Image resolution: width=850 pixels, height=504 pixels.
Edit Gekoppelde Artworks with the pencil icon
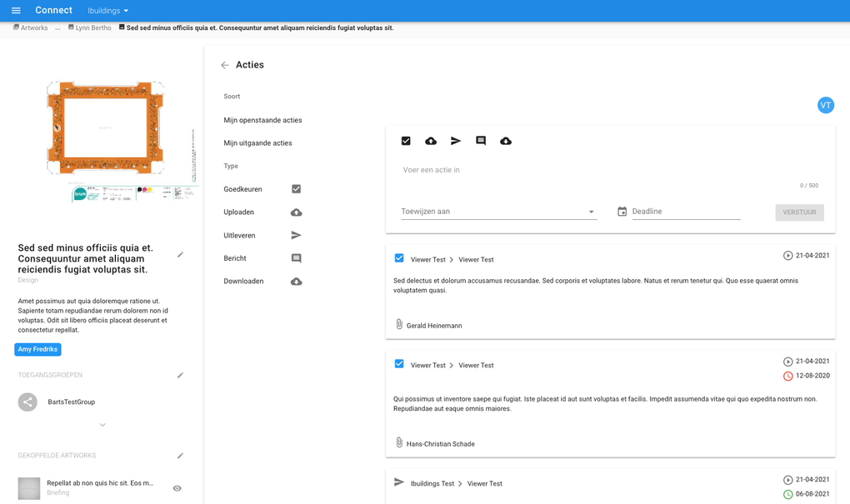click(x=181, y=456)
